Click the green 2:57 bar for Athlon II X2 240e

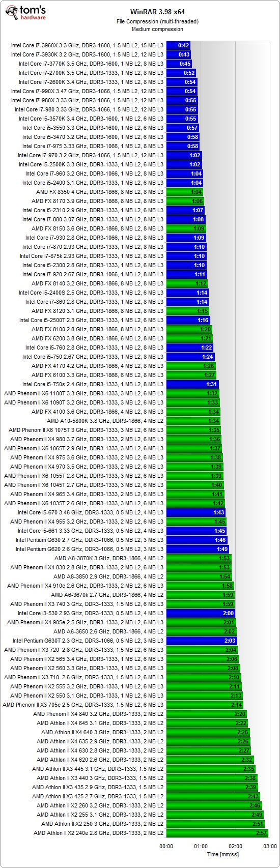click(x=217, y=833)
